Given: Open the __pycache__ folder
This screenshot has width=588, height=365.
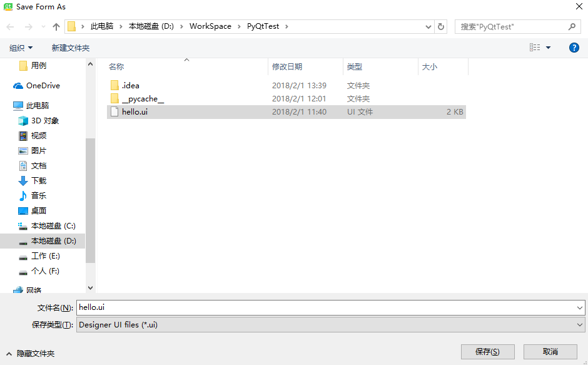Looking at the screenshot, I should [143, 99].
